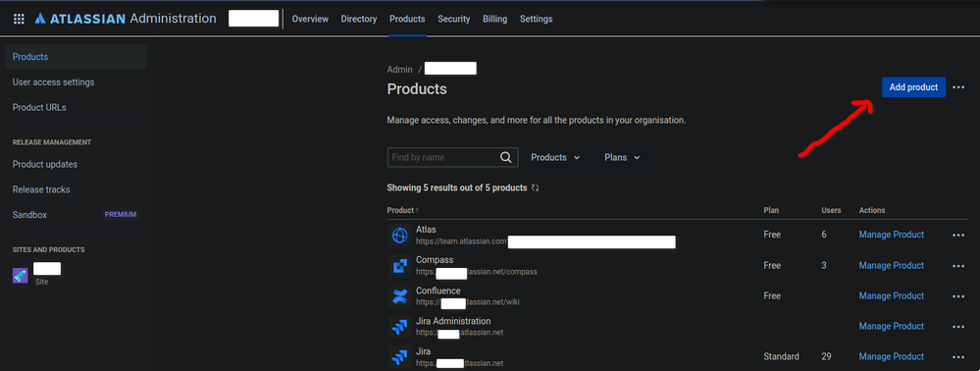Viewport: 980px width, 371px height.
Task: Go to the Billing tab
Action: coord(495,19)
